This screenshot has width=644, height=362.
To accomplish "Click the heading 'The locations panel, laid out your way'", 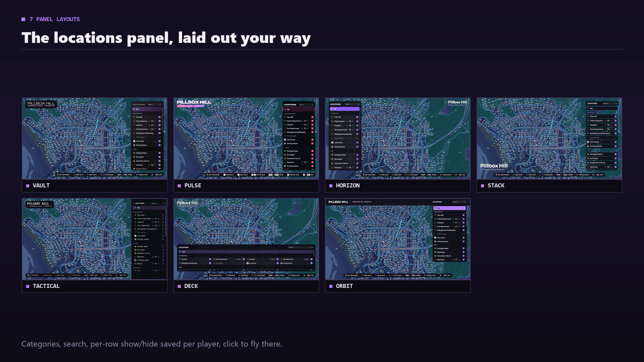I will click(x=166, y=38).
